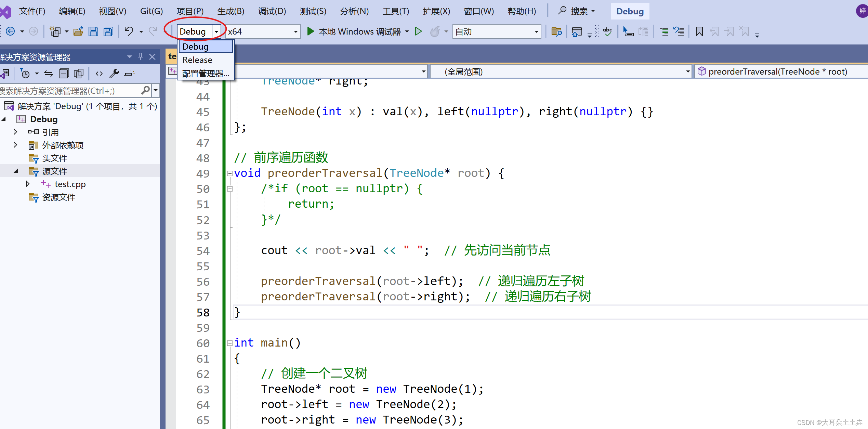Open the 文件(F) menu
This screenshot has height=429, width=868.
click(x=32, y=11)
